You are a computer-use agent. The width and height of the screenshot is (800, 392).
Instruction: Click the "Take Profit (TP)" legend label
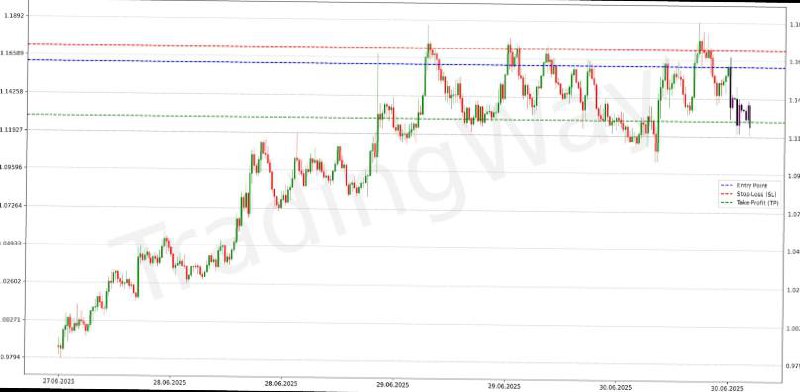pyautogui.click(x=757, y=203)
